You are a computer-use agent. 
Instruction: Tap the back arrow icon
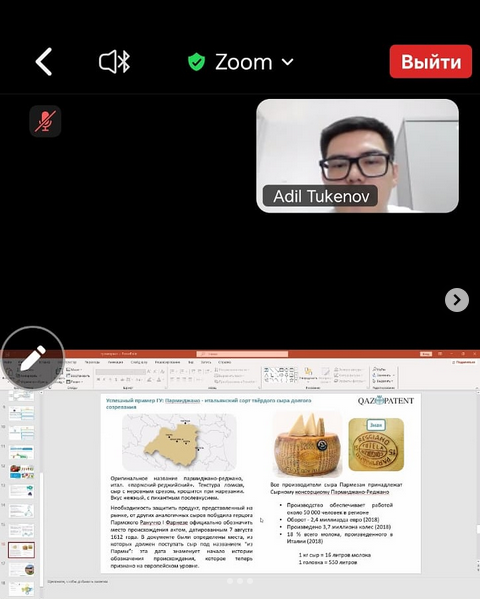point(44,62)
